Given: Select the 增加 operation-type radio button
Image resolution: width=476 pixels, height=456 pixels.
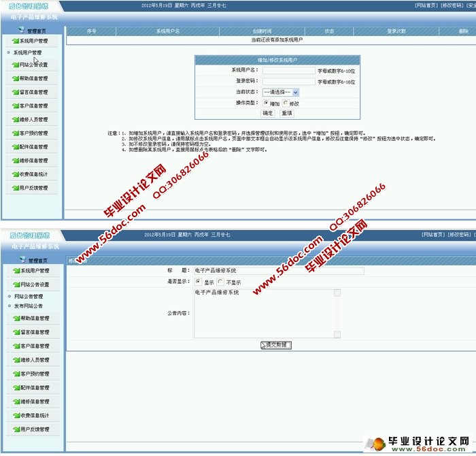Looking at the screenshot, I should pos(266,103).
